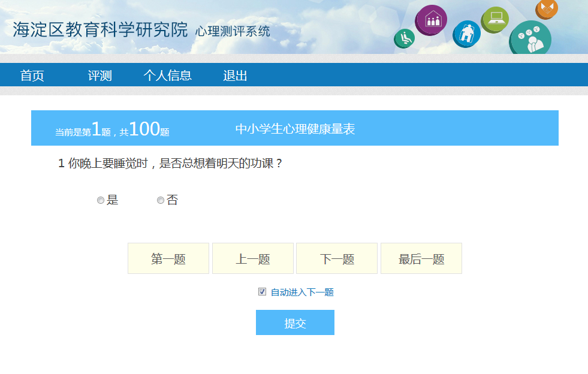Viewport: 588px width, 374px height.
Task: Open the 首页 menu item
Action: [32, 76]
